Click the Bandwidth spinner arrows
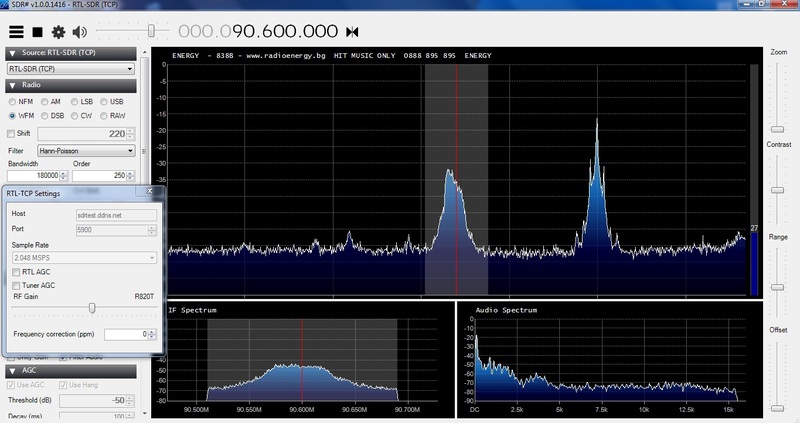Image resolution: width=800 pixels, height=423 pixels. point(64,176)
